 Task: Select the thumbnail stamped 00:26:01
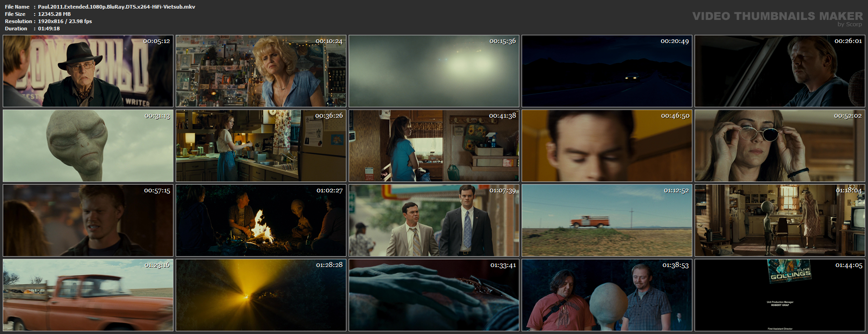[780, 71]
